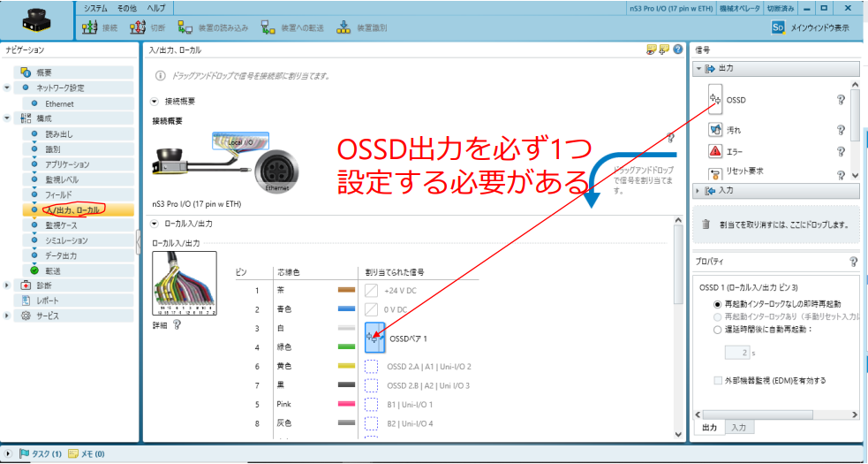Select Ethernet navigation item

click(77, 103)
